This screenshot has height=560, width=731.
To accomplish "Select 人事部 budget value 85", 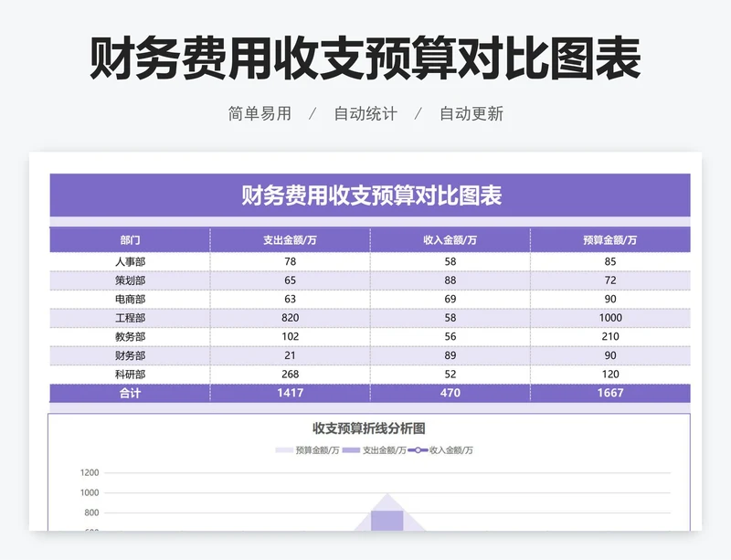I will (x=610, y=261).
